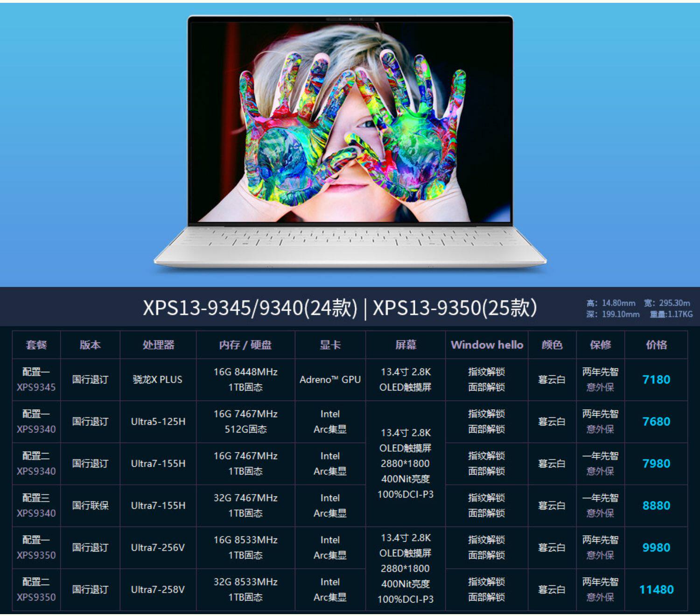The image size is (700, 616).
Task: Click the 处理器 column header
Action: tap(158, 345)
